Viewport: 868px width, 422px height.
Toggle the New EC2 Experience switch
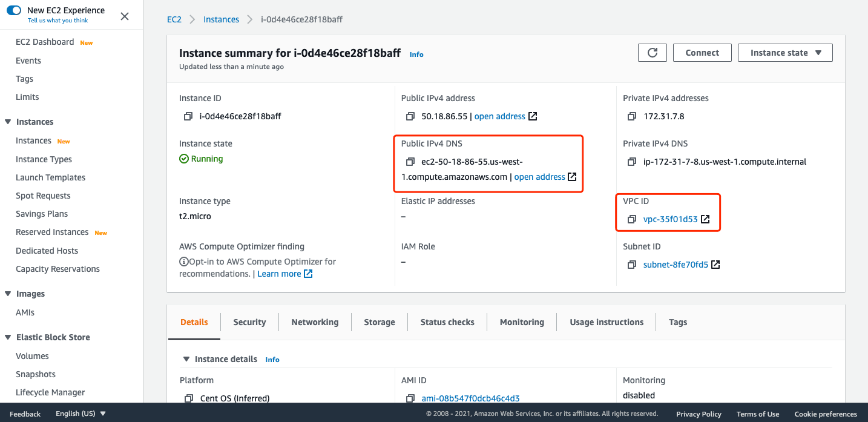click(x=14, y=10)
